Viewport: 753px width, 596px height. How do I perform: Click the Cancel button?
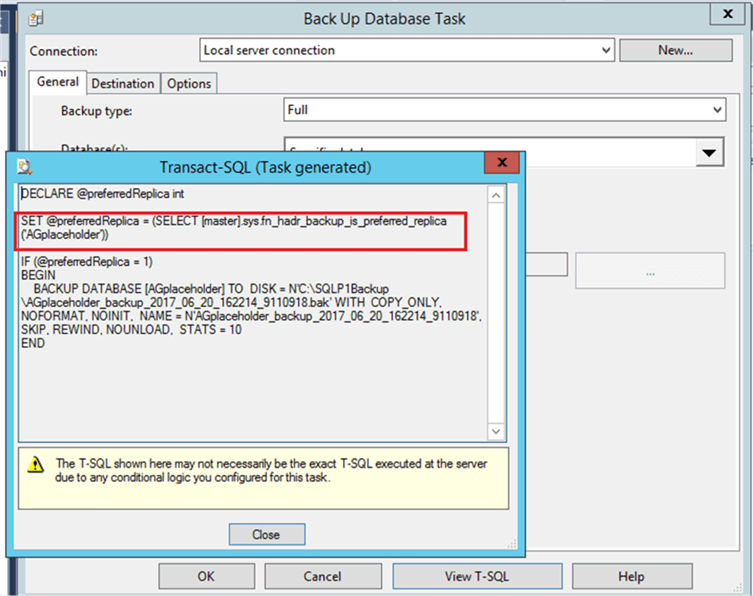[x=323, y=576]
